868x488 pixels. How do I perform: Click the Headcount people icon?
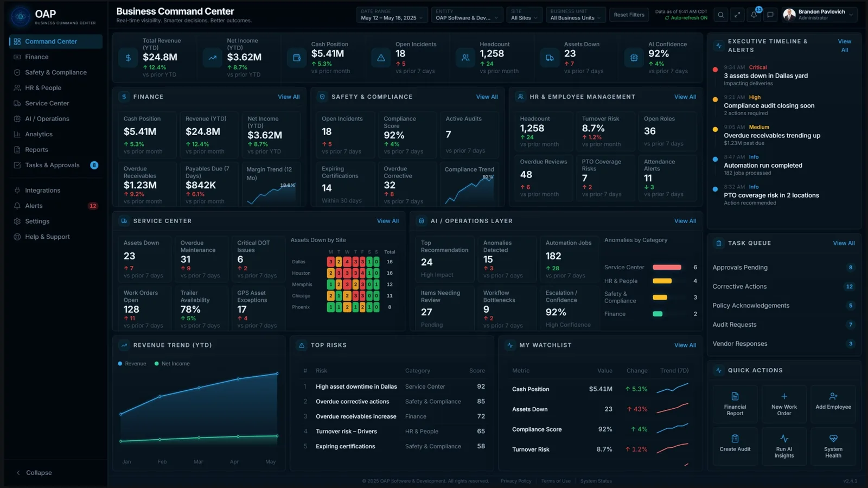pyautogui.click(x=465, y=58)
